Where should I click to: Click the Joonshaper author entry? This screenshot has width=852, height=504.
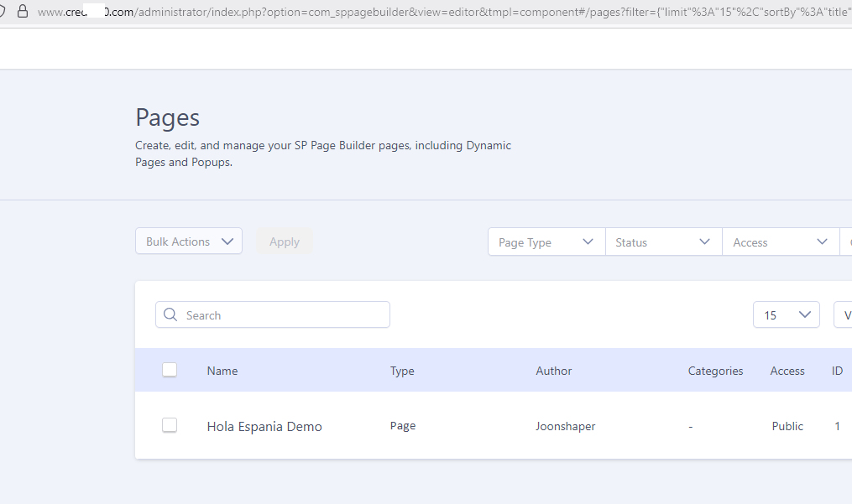click(566, 426)
